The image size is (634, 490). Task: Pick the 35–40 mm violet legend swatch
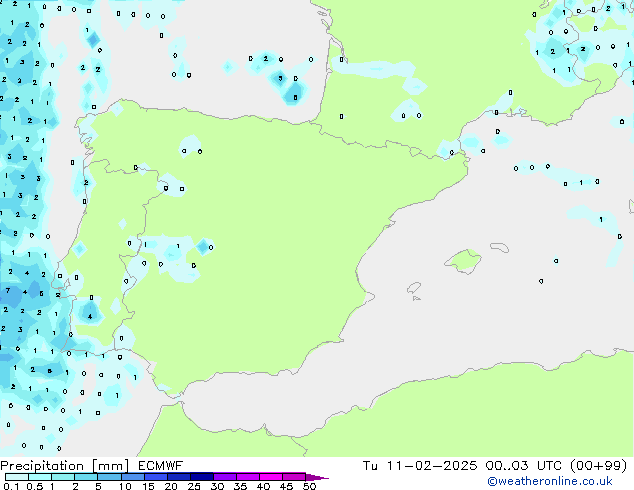point(247,477)
